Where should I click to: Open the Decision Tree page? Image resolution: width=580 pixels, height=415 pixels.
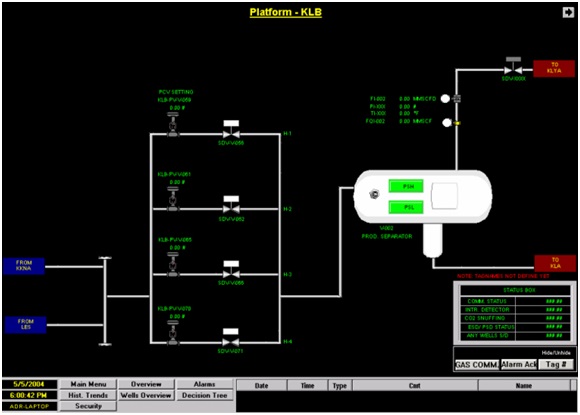pyautogui.click(x=205, y=395)
